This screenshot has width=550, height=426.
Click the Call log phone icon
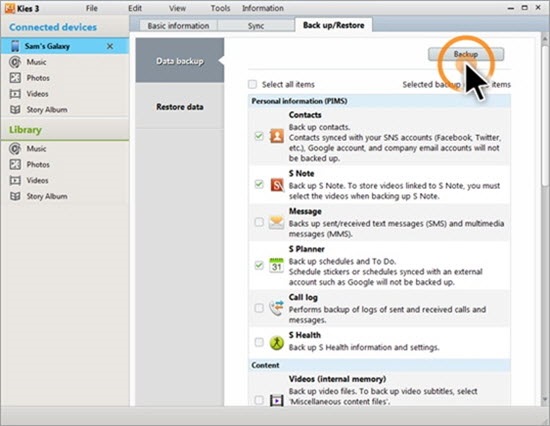pyautogui.click(x=276, y=308)
